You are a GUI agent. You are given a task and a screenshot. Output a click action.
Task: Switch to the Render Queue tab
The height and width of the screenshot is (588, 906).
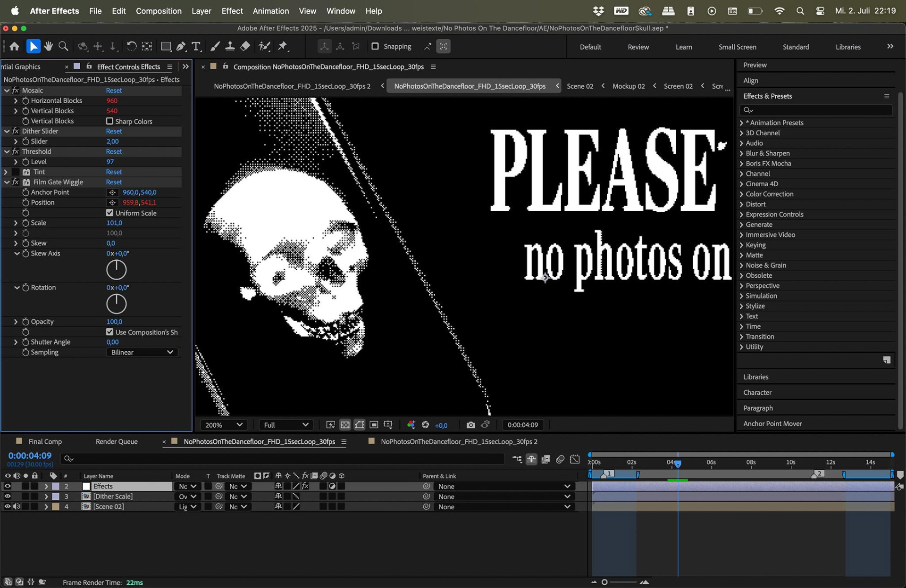pyautogui.click(x=116, y=441)
